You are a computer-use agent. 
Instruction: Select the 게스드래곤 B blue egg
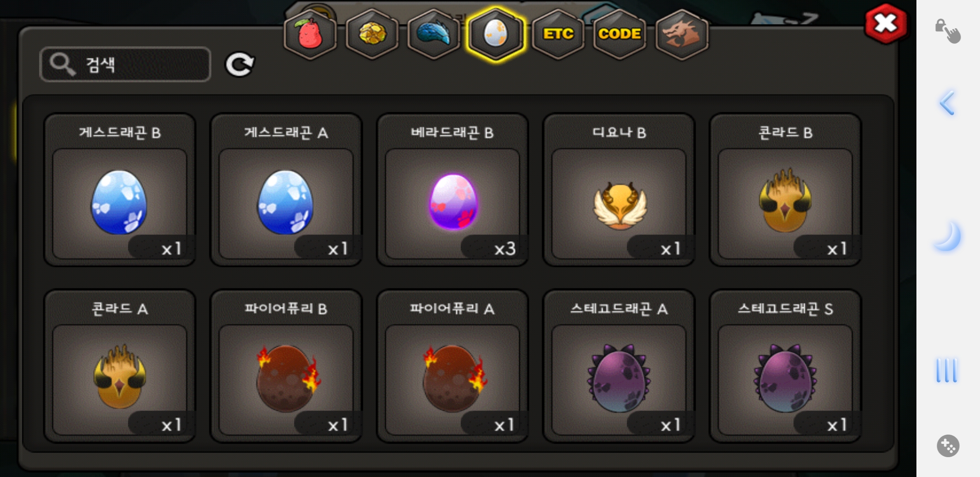(x=120, y=190)
